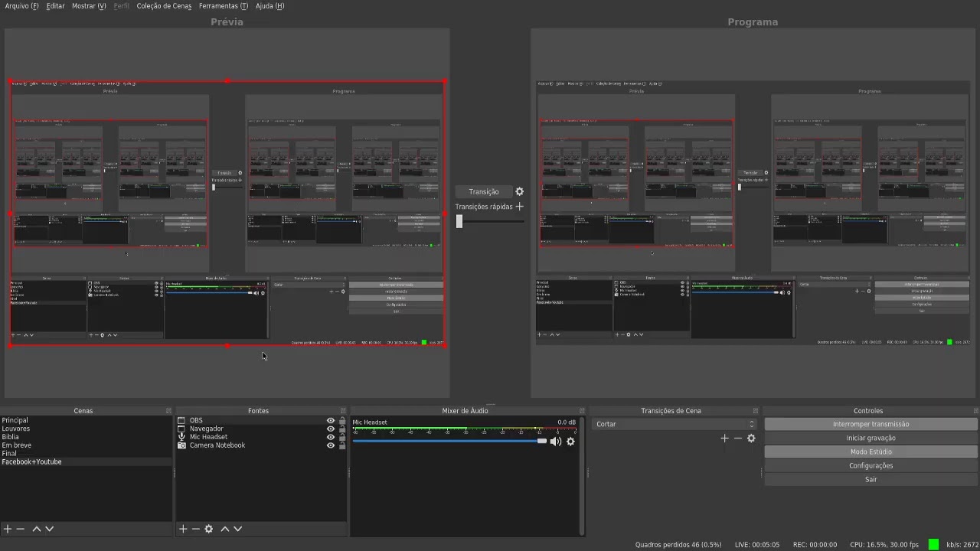This screenshot has height=551, width=980.
Task: Open the Transição button settings gear
Action: tap(519, 192)
